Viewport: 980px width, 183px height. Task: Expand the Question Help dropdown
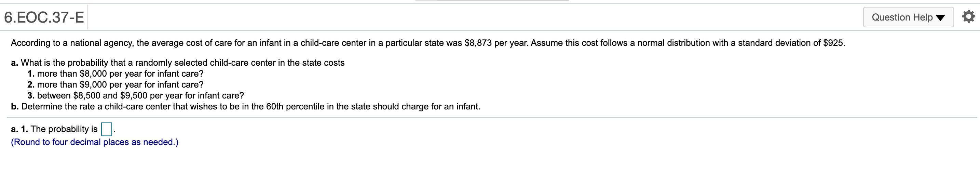[x=908, y=17]
